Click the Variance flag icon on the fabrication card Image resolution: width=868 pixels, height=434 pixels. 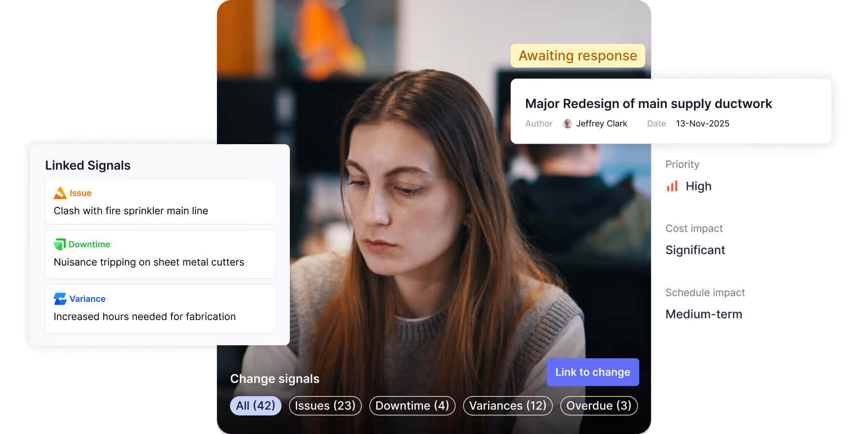[59, 298]
